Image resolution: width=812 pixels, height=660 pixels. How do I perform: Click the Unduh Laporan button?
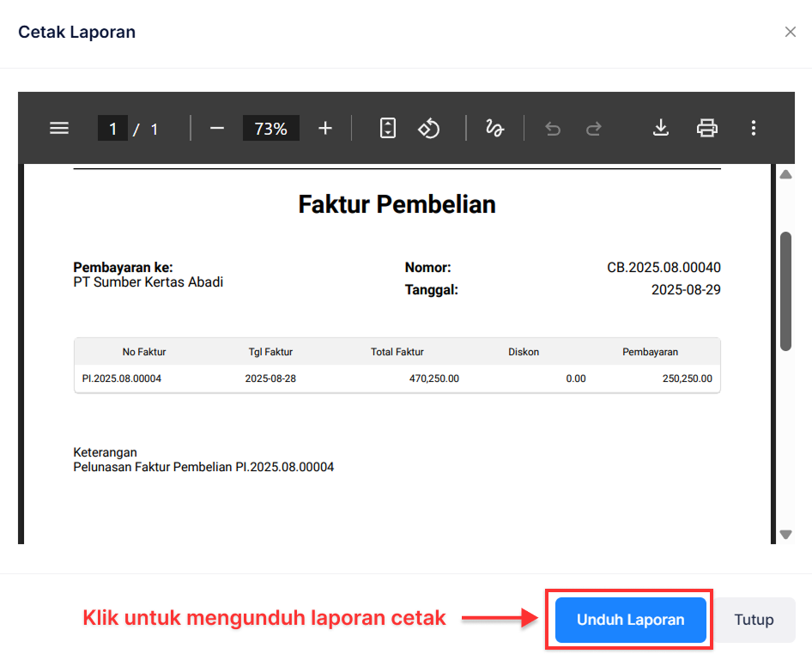(x=629, y=620)
